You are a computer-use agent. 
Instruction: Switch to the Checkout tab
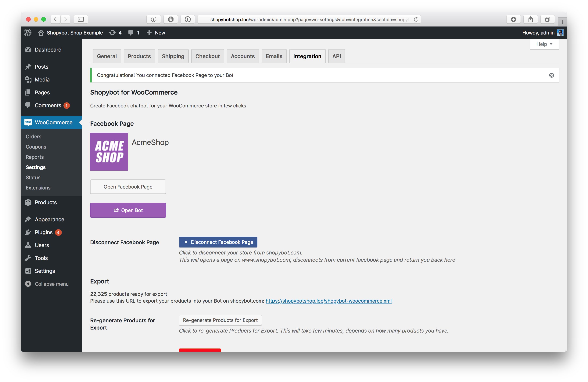tap(208, 56)
